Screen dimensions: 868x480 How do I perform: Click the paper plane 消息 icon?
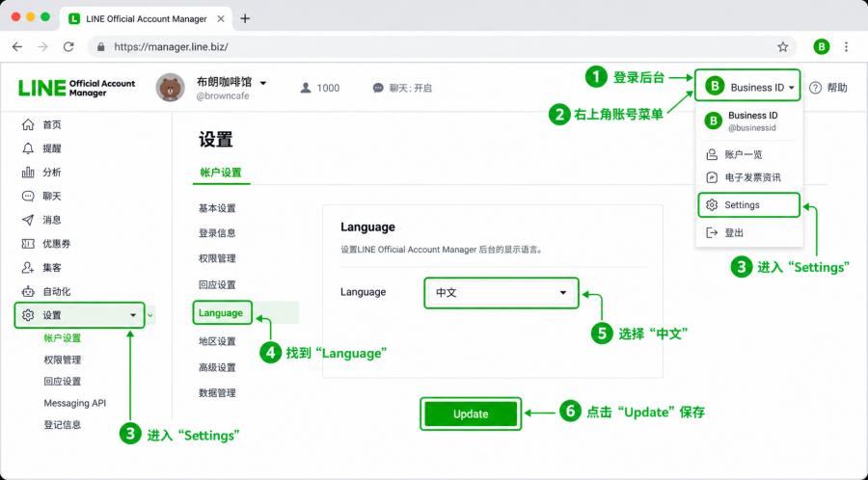coord(28,220)
